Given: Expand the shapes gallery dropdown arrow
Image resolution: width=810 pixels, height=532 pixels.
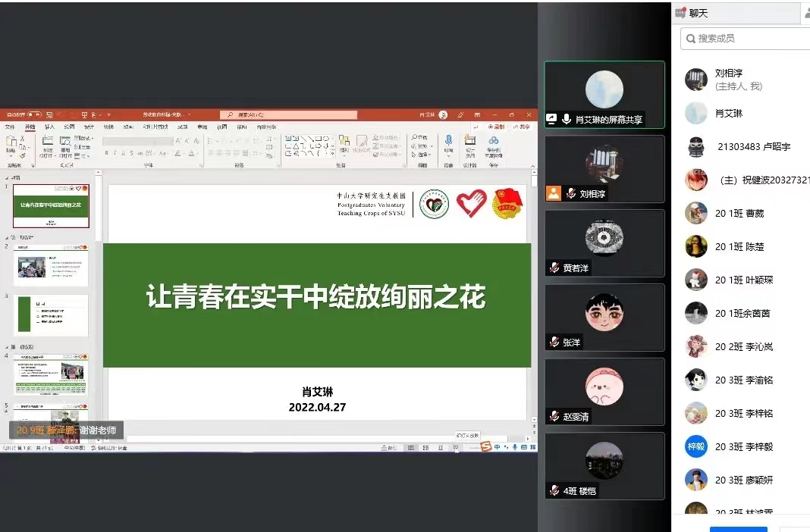Looking at the screenshot, I should pos(332,154).
